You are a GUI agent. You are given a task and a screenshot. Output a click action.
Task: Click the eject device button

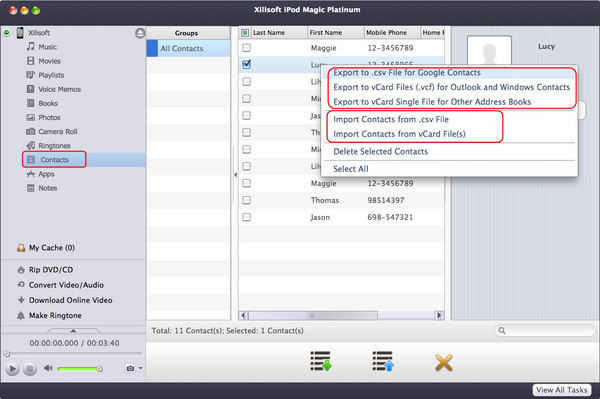coord(140,33)
